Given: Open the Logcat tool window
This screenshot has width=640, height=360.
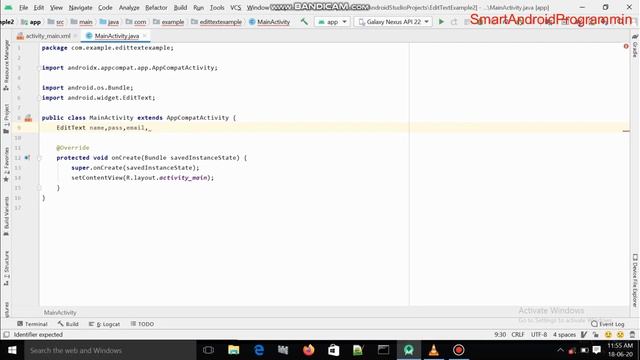Looking at the screenshot, I should point(104,324).
